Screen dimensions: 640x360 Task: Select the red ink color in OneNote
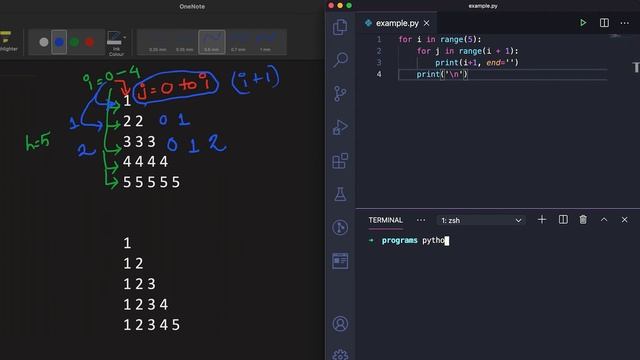89,42
